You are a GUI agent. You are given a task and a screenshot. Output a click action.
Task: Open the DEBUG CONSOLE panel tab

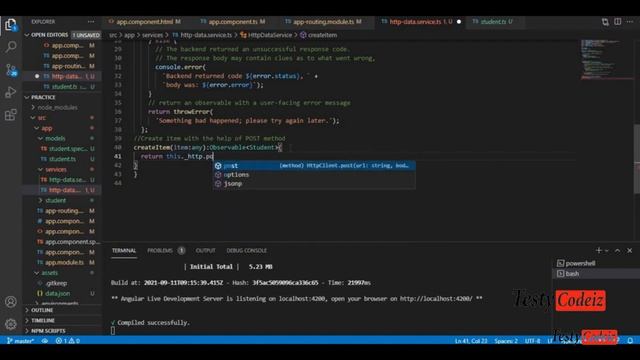coord(247,250)
